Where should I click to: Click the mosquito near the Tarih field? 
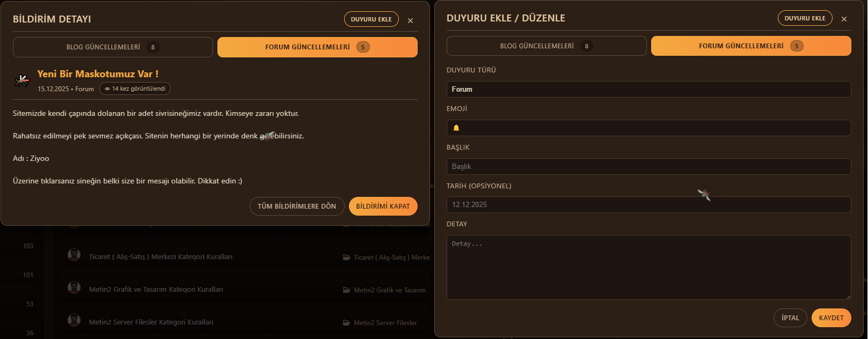(x=704, y=195)
